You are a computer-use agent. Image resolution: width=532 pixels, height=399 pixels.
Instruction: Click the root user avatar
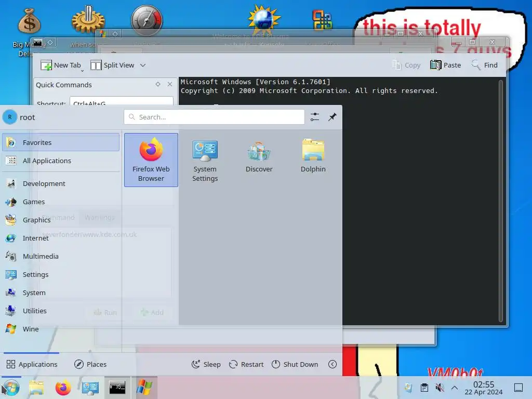pyautogui.click(x=9, y=117)
